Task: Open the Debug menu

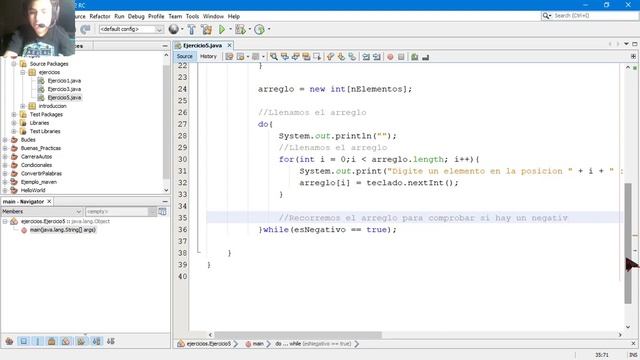Action: coord(136,16)
